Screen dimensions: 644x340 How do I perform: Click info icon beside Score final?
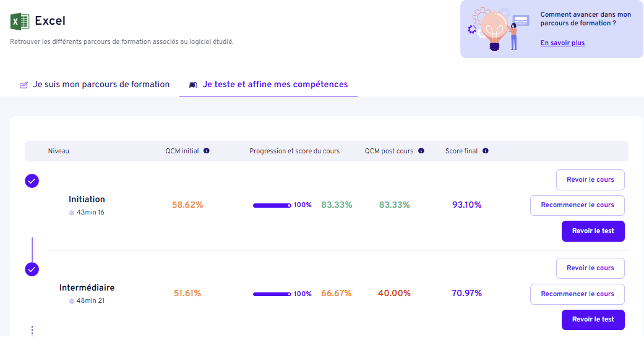[486, 151]
